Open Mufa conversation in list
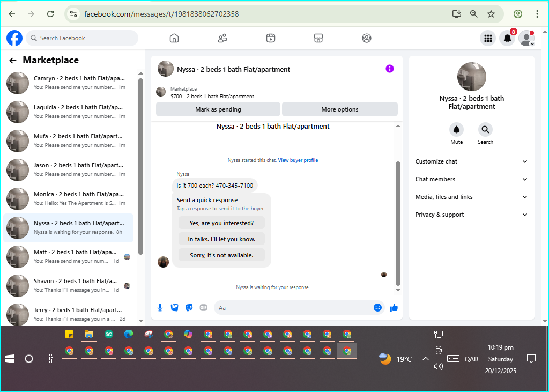Screen dimensions: 549x392 point(68,141)
